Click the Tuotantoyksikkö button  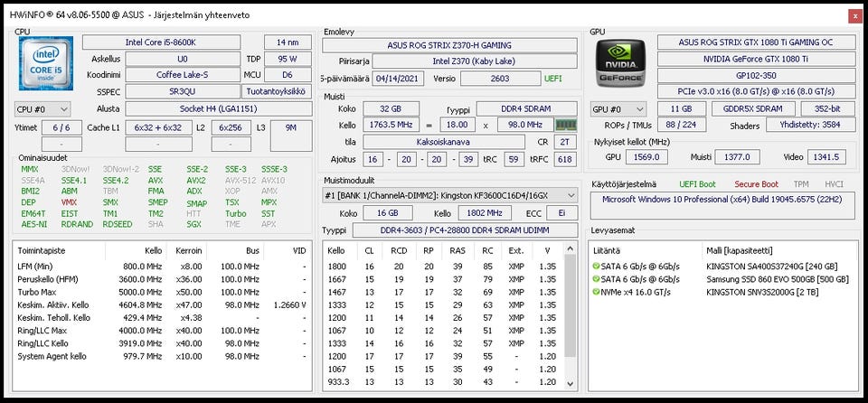point(278,91)
